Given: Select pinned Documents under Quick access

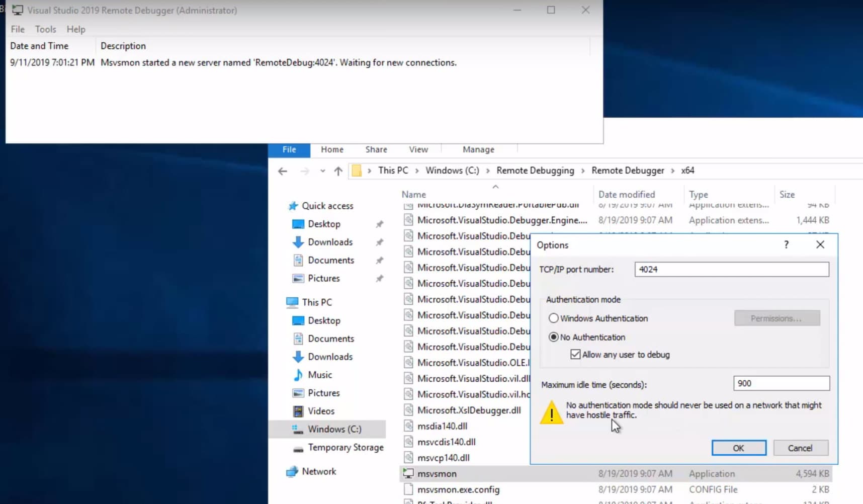Looking at the screenshot, I should 331,260.
